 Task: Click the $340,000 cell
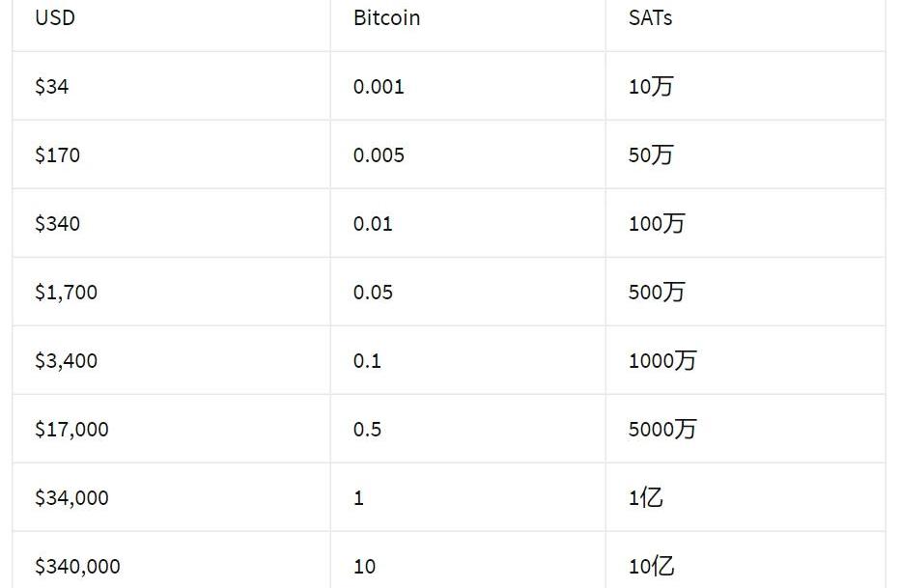point(77,567)
